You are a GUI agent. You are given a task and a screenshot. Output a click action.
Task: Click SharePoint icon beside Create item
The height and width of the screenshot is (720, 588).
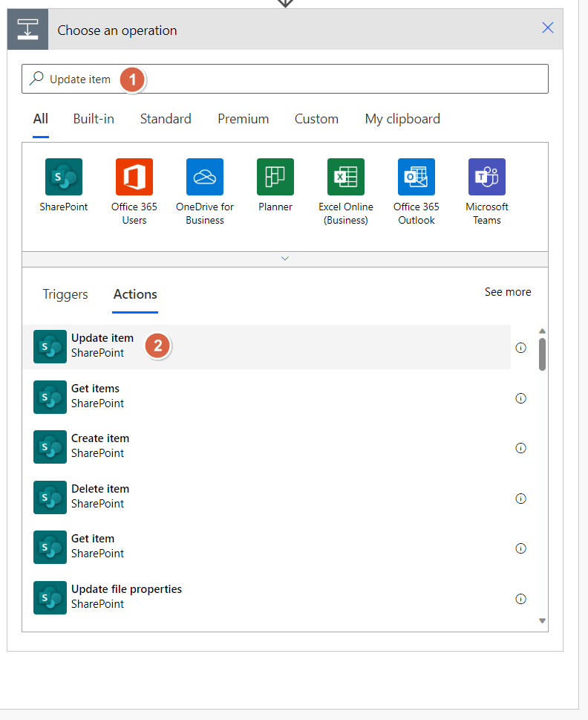coord(50,447)
